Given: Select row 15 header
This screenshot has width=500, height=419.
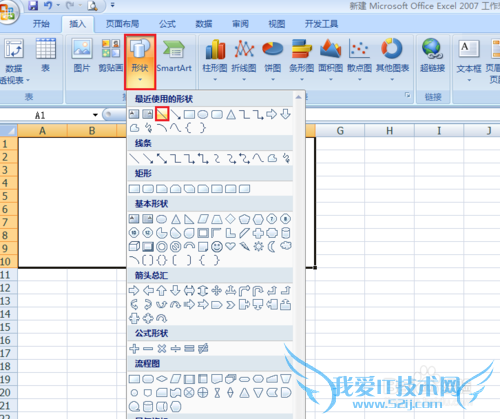Looking at the screenshot, I should pos(9,327).
